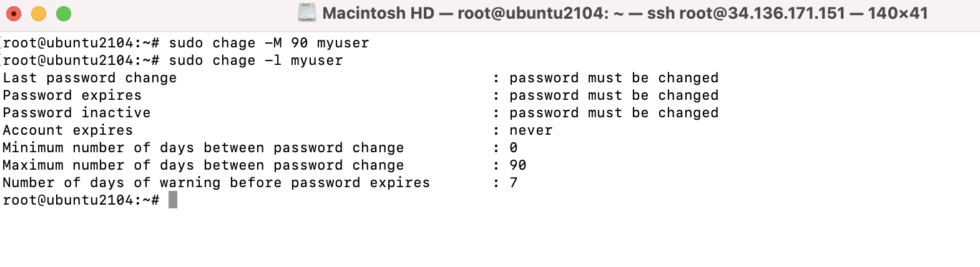This screenshot has height=267, width=980.
Task: Click the value 7 for warning days
Action: pos(514,183)
